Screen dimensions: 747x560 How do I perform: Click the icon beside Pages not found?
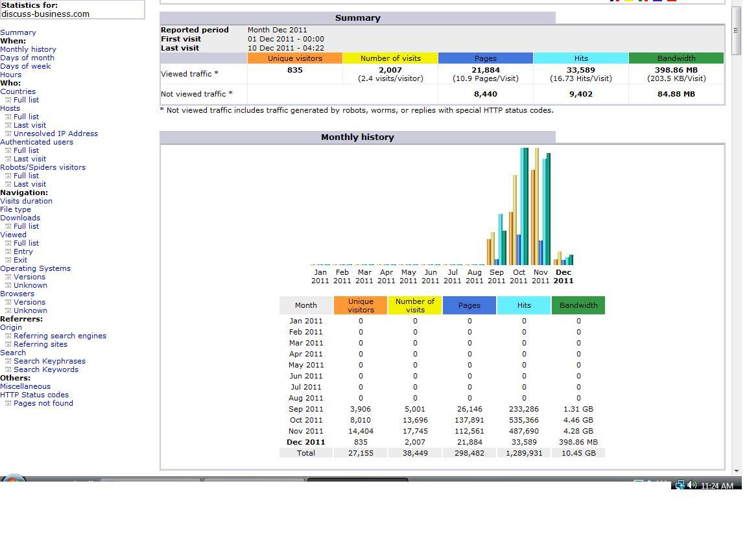pyautogui.click(x=8, y=403)
